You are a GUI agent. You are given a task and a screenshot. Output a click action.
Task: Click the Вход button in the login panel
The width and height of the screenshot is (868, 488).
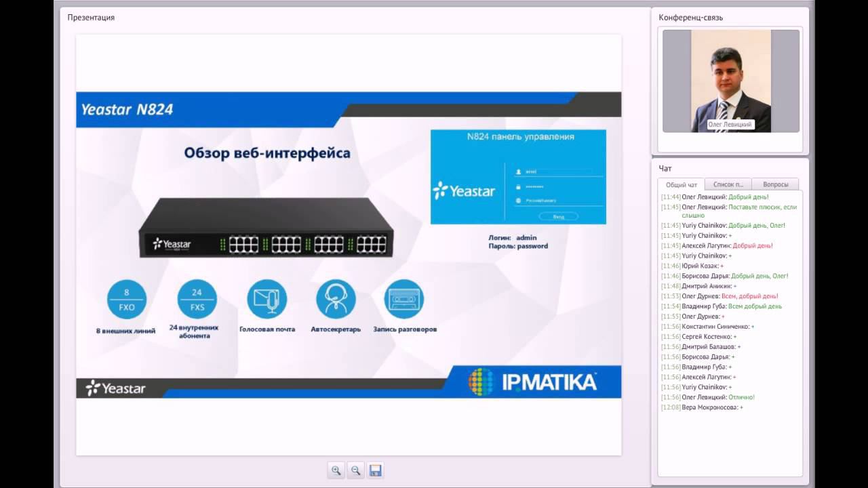(559, 217)
